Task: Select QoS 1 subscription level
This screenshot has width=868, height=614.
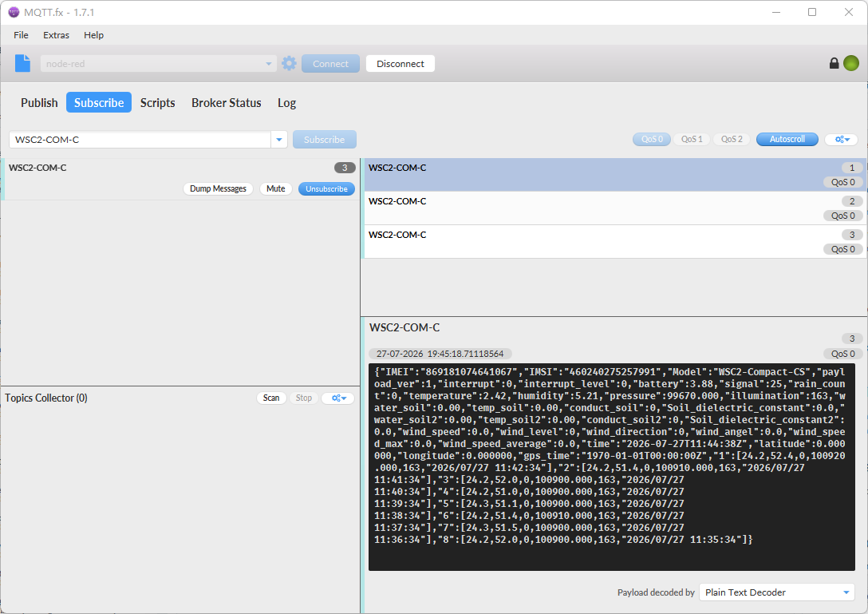Action: 692,139
